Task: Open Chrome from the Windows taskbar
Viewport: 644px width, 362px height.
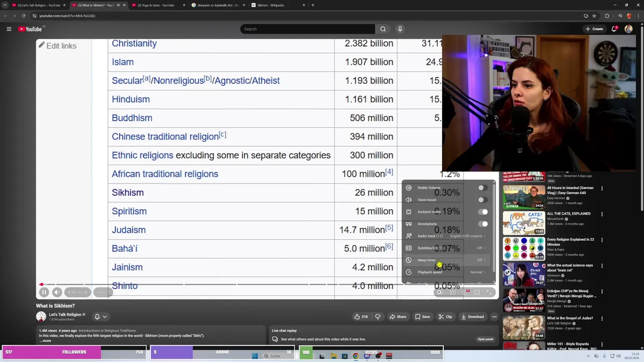Action: click(x=356, y=356)
